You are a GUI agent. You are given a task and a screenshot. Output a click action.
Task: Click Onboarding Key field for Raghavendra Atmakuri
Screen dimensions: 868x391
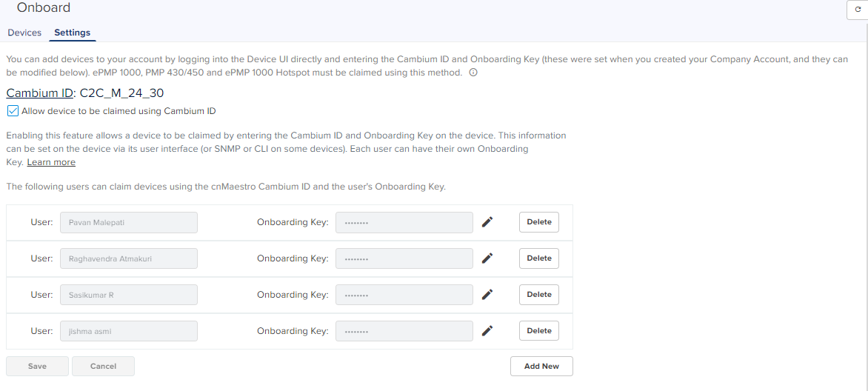click(x=404, y=258)
